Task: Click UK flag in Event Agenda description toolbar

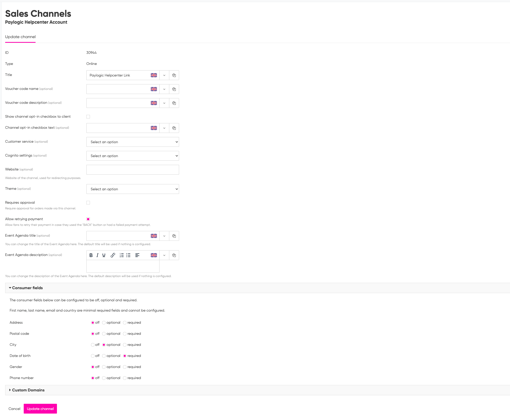Action: pyautogui.click(x=154, y=255)
